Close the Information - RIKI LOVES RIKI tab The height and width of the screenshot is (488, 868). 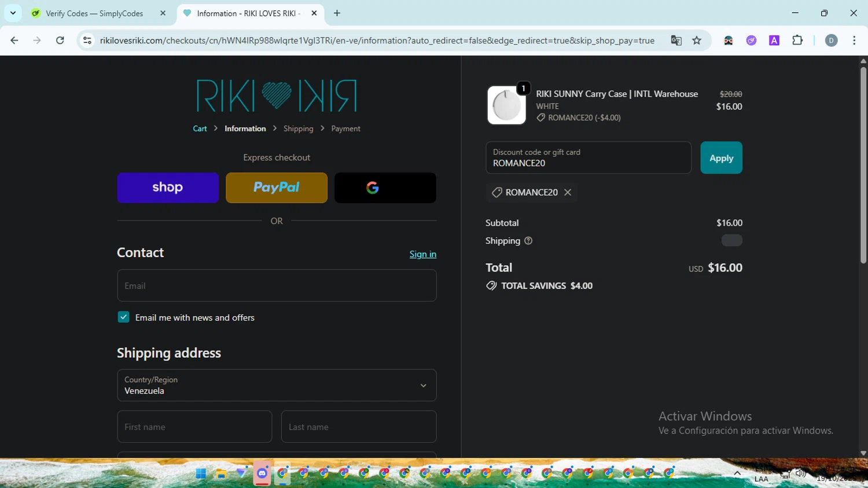(314, 13)
